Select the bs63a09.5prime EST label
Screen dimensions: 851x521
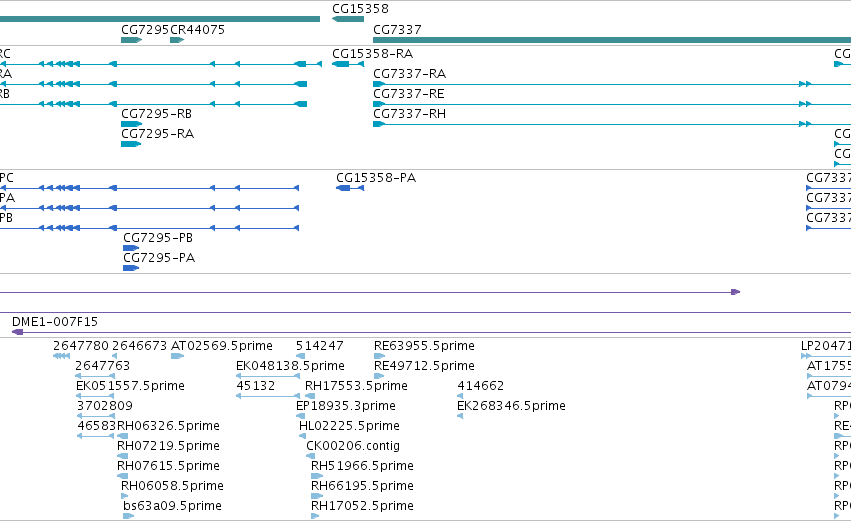pyautogui.click(x=172, y=506)
